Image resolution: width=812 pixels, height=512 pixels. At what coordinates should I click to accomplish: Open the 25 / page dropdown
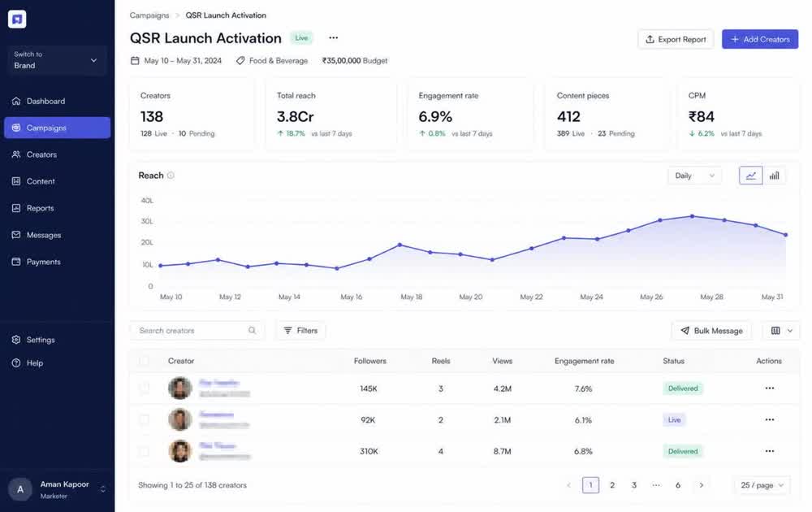click(x=762, y=485)
